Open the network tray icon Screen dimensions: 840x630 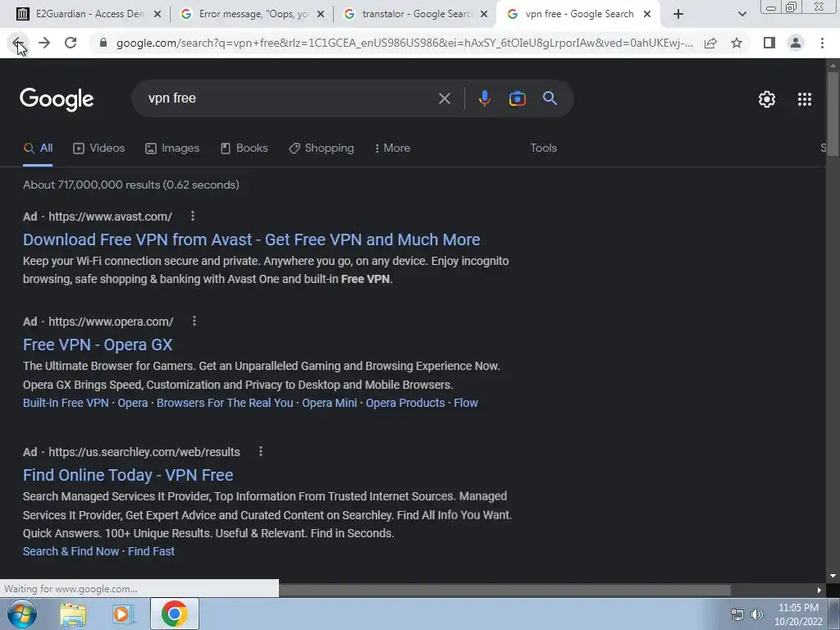737,614
